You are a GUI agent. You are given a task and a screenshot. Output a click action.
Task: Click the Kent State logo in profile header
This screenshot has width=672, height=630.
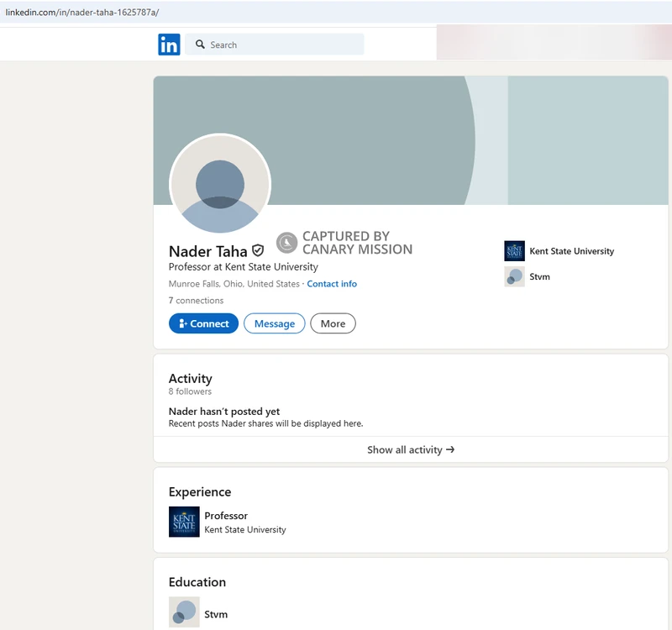514,251
